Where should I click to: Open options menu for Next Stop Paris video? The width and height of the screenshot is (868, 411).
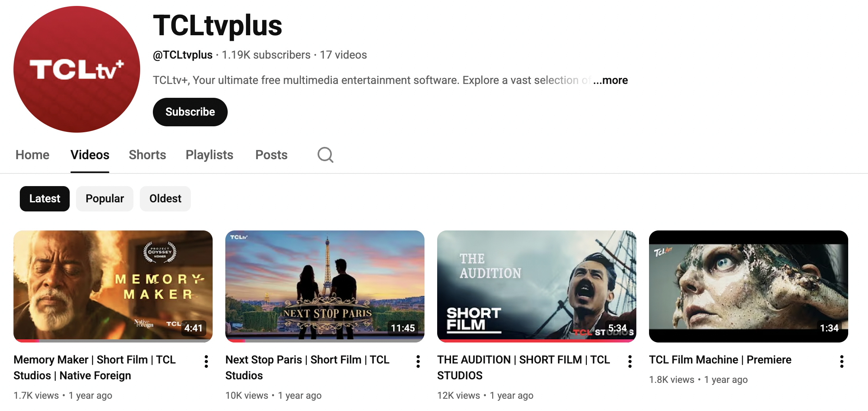pos(418,362)
